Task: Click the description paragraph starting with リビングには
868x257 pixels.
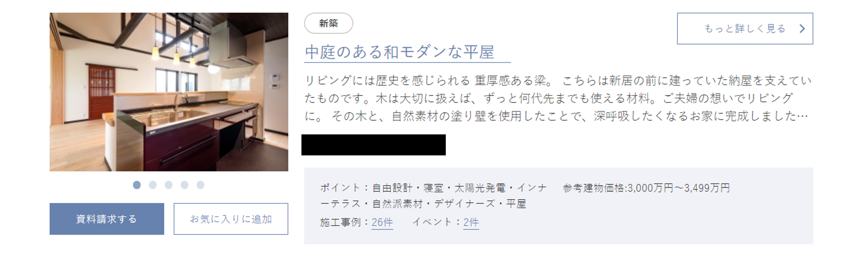Action: [558, 98]
